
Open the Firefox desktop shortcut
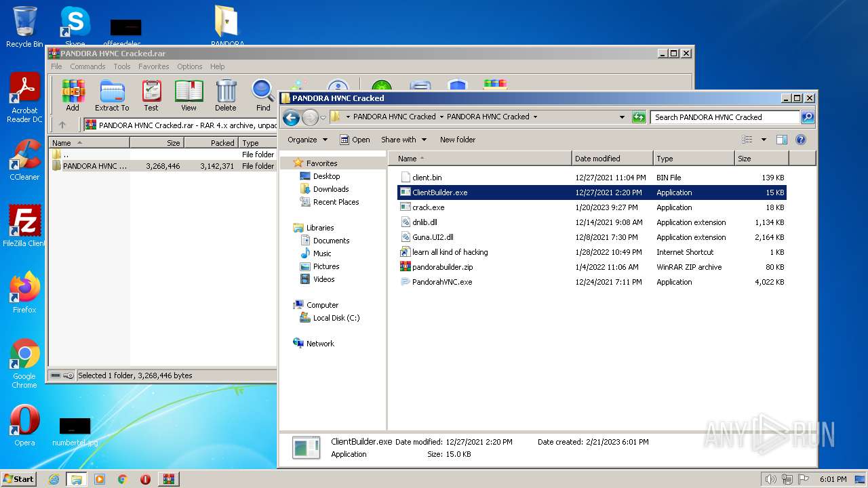pos(24,293)
